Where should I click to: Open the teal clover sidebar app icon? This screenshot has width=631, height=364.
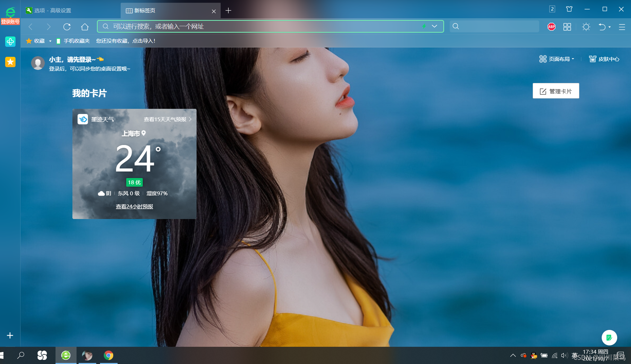point(10,42)
